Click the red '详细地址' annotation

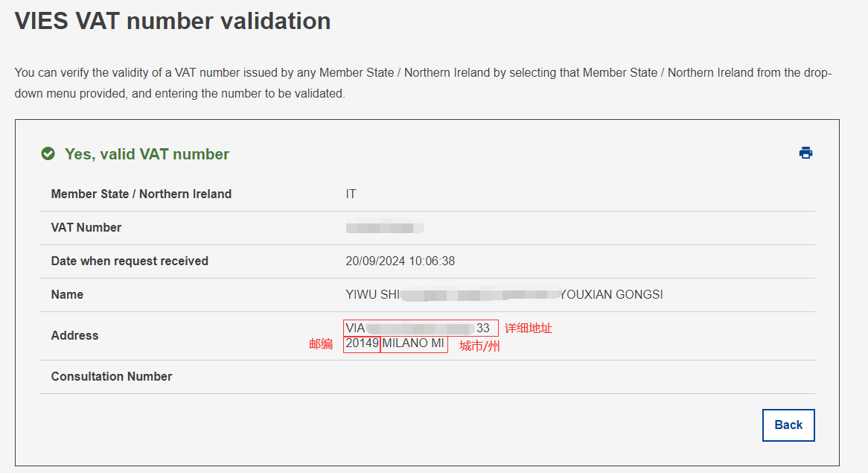coord(529,328)
